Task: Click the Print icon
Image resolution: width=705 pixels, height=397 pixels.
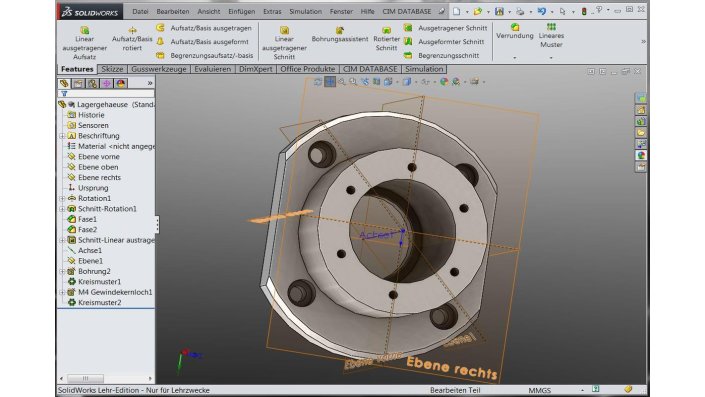Action: point(520,11)
